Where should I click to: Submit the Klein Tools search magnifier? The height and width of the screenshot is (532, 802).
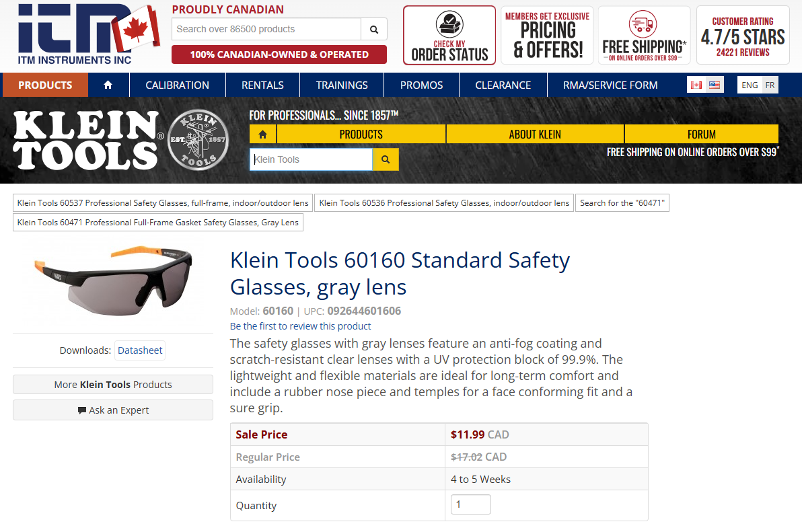(x=385, y=159)
